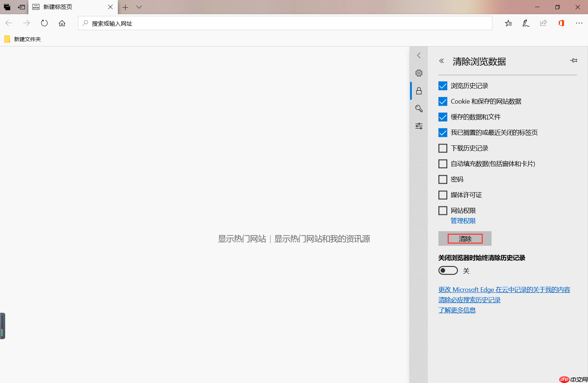Minimize the Edge window
The image size is (588, 383).
(x=537, y=7)
